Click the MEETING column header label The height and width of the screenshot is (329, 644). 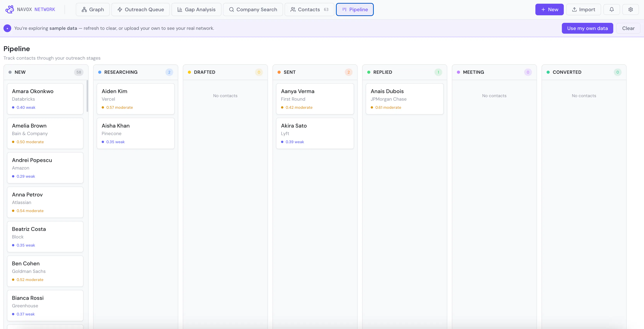pyautogui.click(x=474, y=72)
